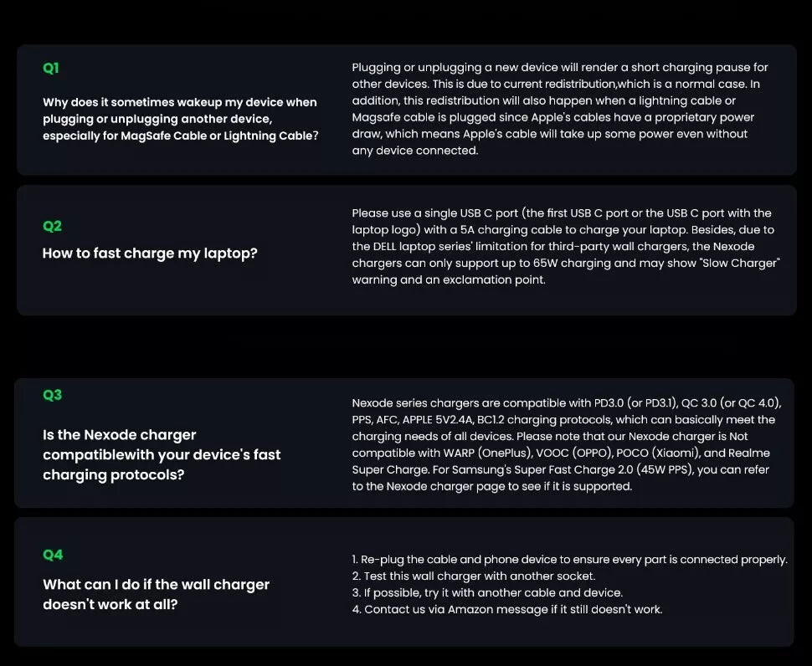Select the MagSafe wakeup question text
Viewport: 812px width, 666px height.
pyautogui.click(x=180, y=119)
